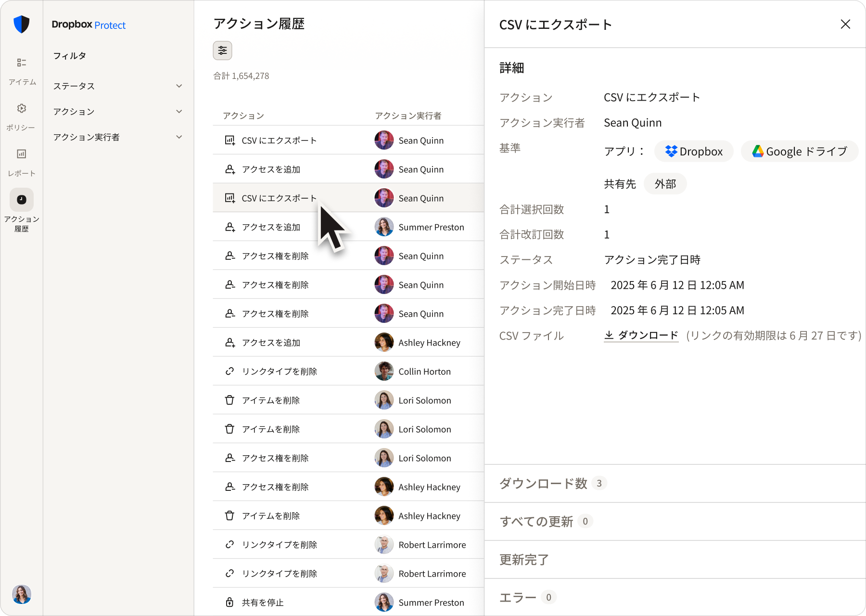Viewport: 866px width, 616px height.
Task: Select the highlighted CSV にエクスポート row
Action: (x=348, y=198)
